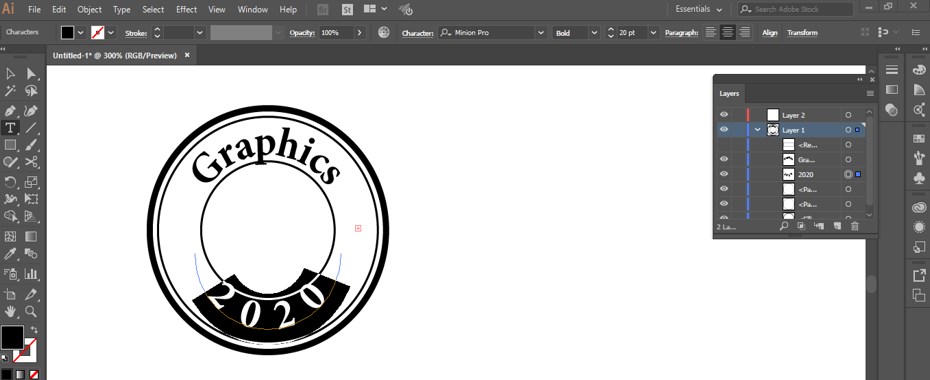Open font size 20 pt dropdown
The width and height of the screenshot is (930, 380).
653,33
